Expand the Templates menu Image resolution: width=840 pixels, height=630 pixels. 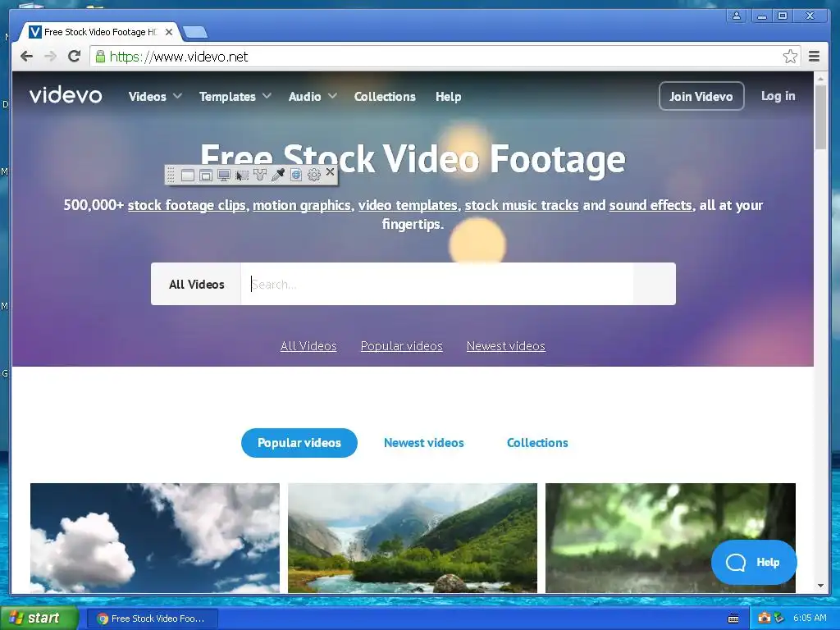(x=235, y=97)
